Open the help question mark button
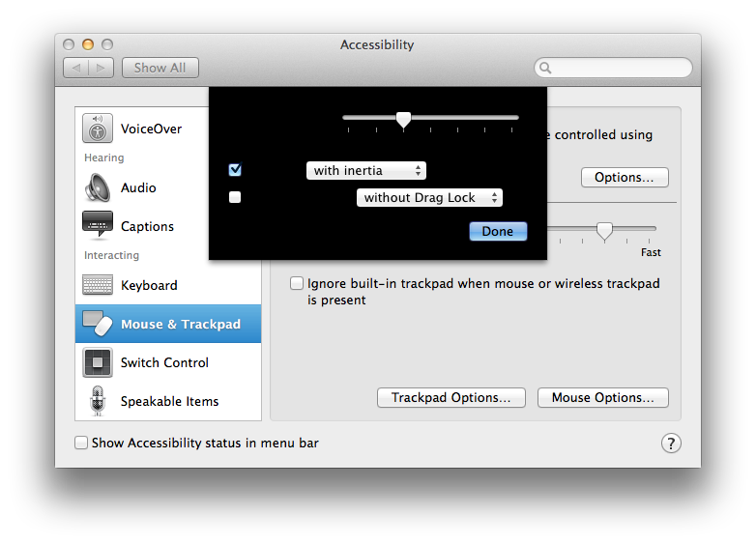The width and height of the screenshot is (756, 544). coord(671,443)
